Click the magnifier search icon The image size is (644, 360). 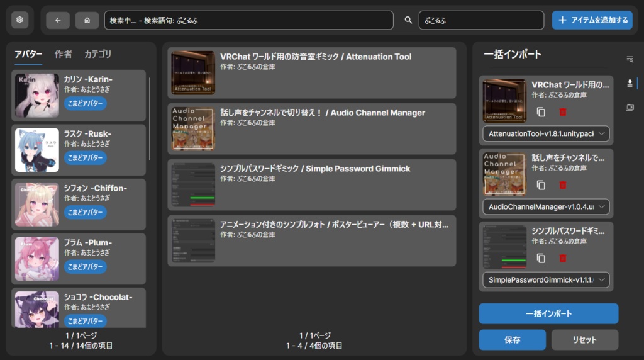(408, 20)
